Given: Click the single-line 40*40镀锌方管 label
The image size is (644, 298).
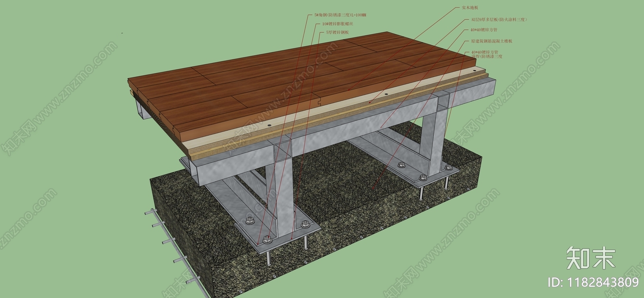Looking at the screenshot, I should (484, 30).
